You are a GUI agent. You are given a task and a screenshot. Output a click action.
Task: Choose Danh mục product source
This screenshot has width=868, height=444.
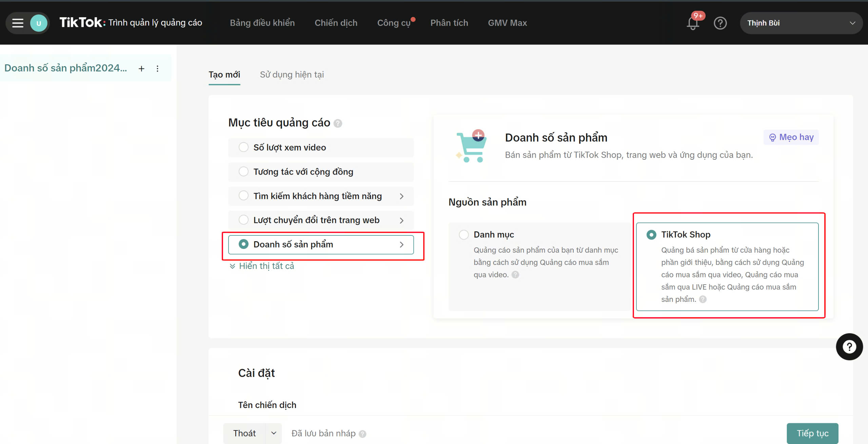pos(539,266)
